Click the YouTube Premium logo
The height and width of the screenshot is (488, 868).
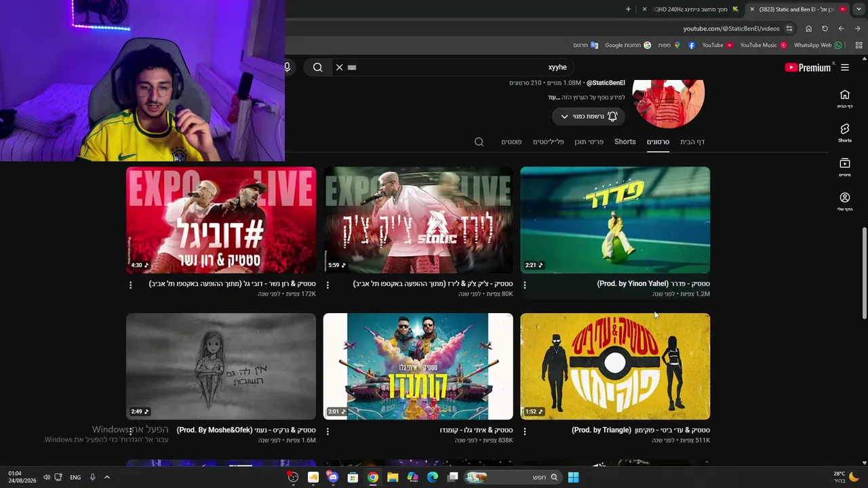pos(808,67)
